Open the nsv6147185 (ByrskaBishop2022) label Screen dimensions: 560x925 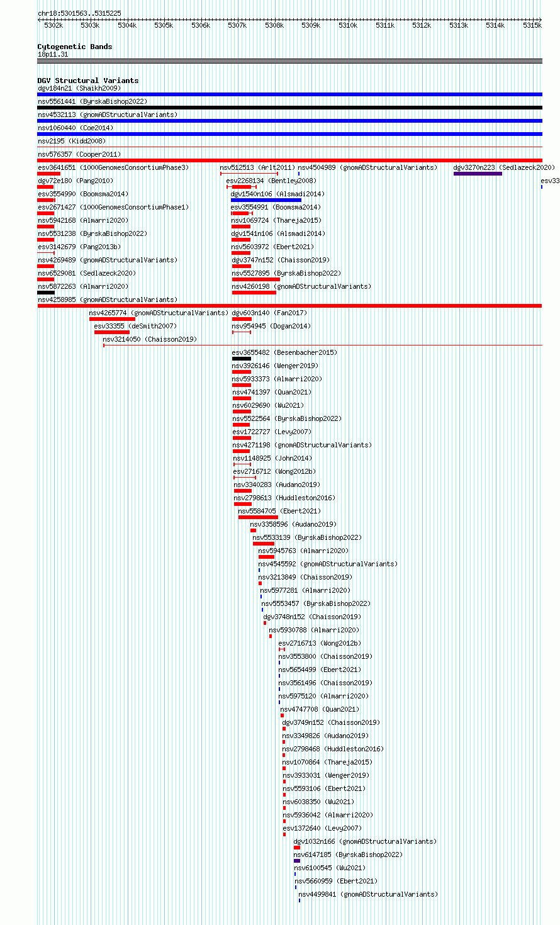pos(349,855)
